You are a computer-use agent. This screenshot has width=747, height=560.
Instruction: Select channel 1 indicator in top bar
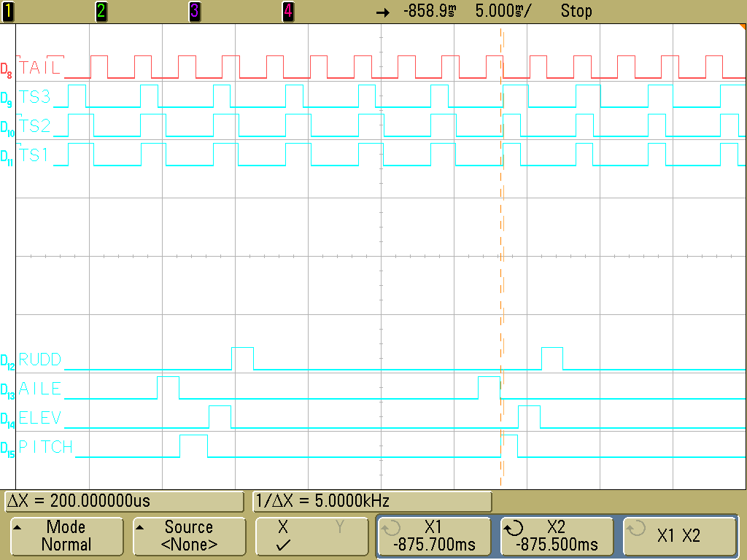pos(8,11)
